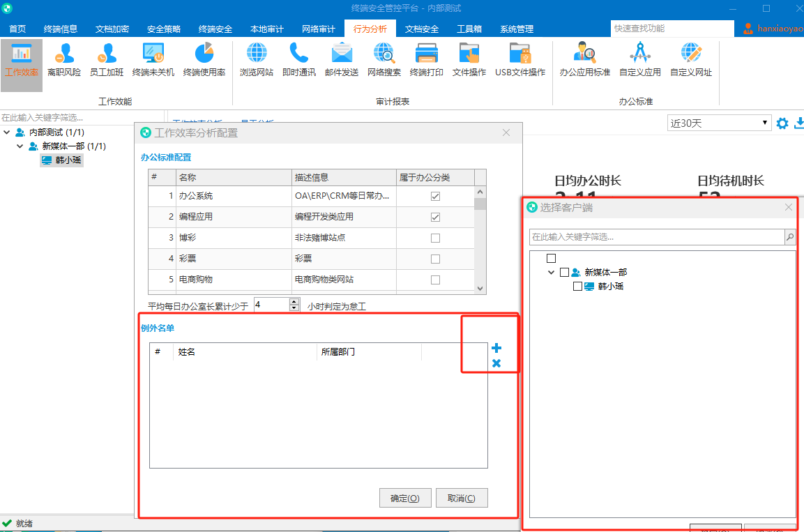
Task: Check 韩小瑶 in 选择客户端 tree
Action: [577, 286]
